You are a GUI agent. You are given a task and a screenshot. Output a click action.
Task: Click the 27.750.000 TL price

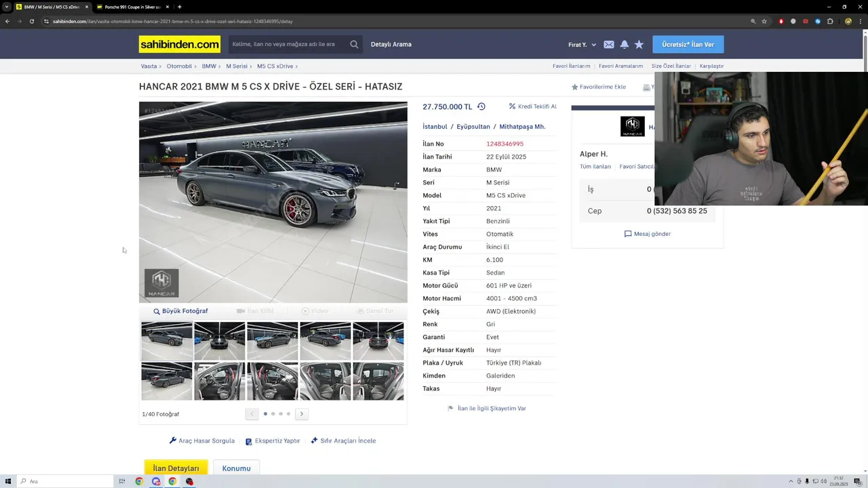[x=447, y=107]
